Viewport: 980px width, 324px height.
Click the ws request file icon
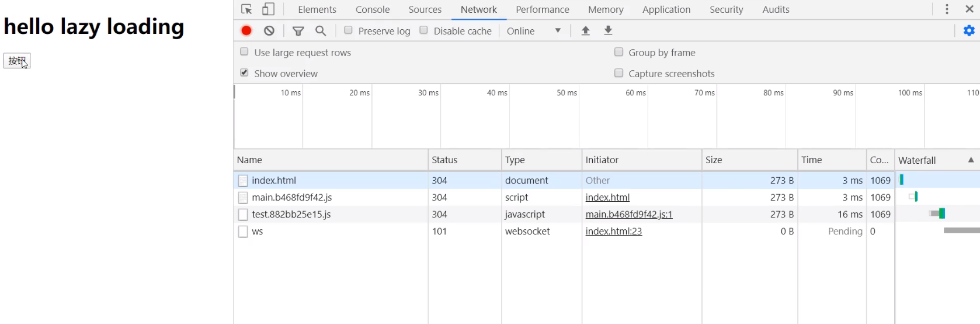pos(243,232)
